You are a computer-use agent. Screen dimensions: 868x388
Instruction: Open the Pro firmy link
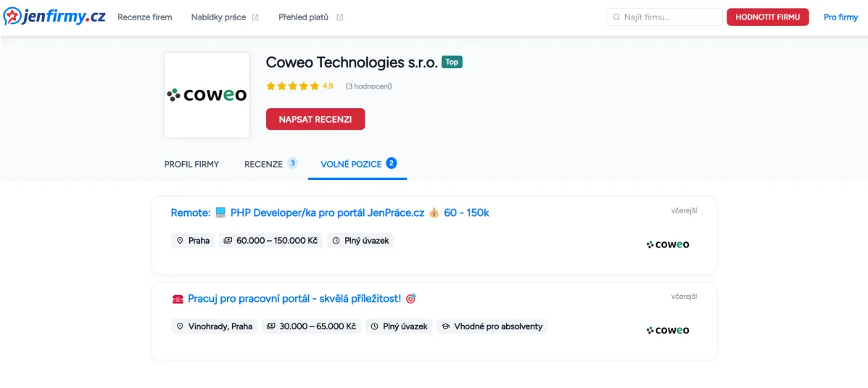coord(840,17)
